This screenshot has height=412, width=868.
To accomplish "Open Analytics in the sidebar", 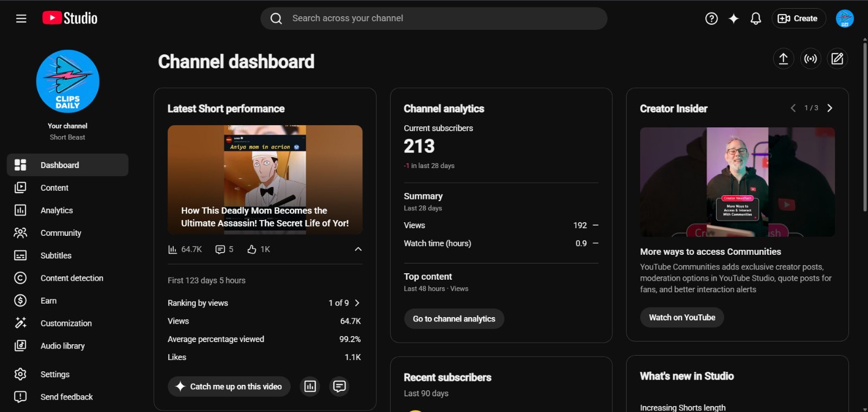I will (68, 210).
